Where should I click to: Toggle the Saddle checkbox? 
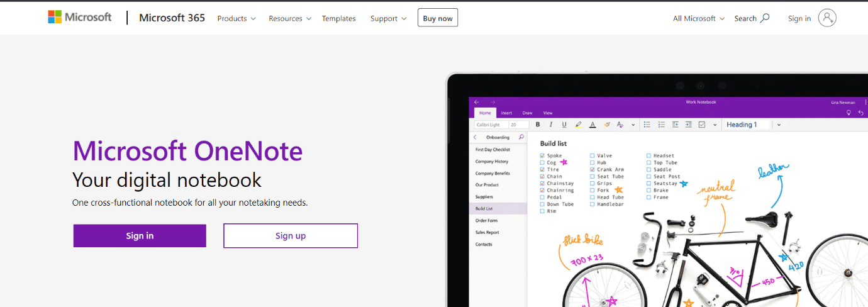649,169
